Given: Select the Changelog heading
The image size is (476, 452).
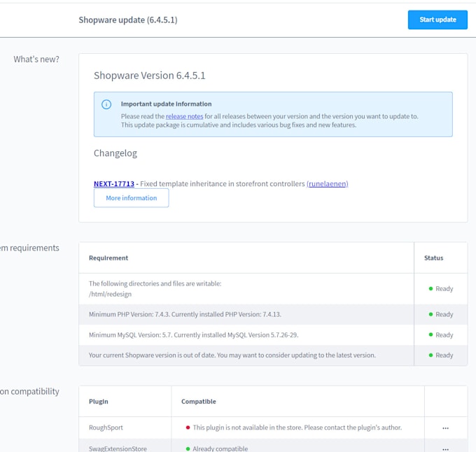Looking at the screenshot, I should tap(115, 153).
